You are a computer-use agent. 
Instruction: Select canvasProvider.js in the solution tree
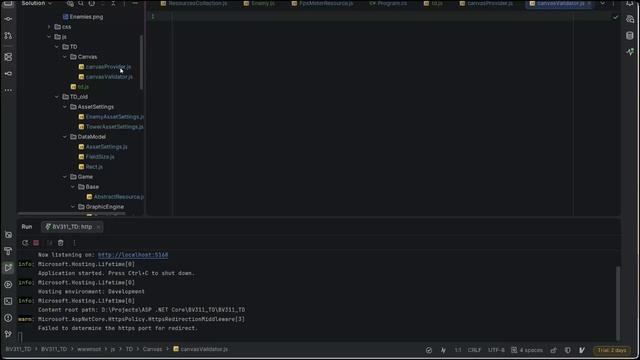pos(108,67)
